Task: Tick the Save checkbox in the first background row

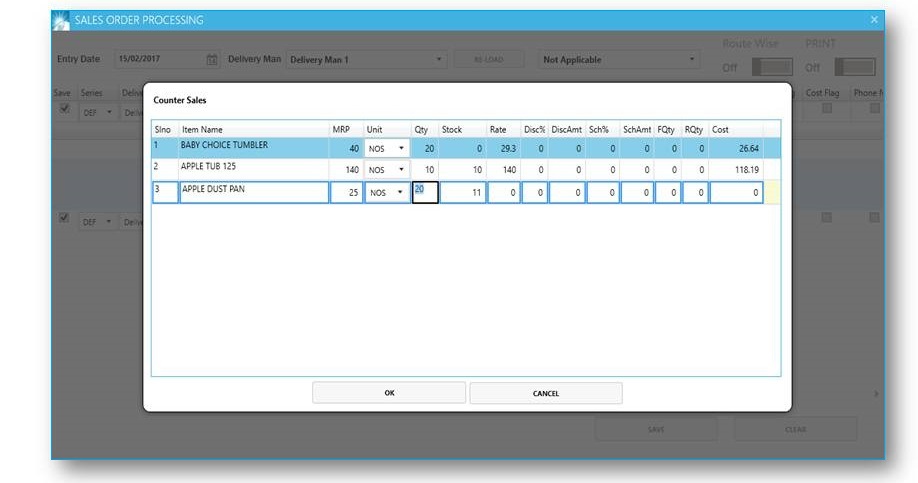Action: click(64, 108)
